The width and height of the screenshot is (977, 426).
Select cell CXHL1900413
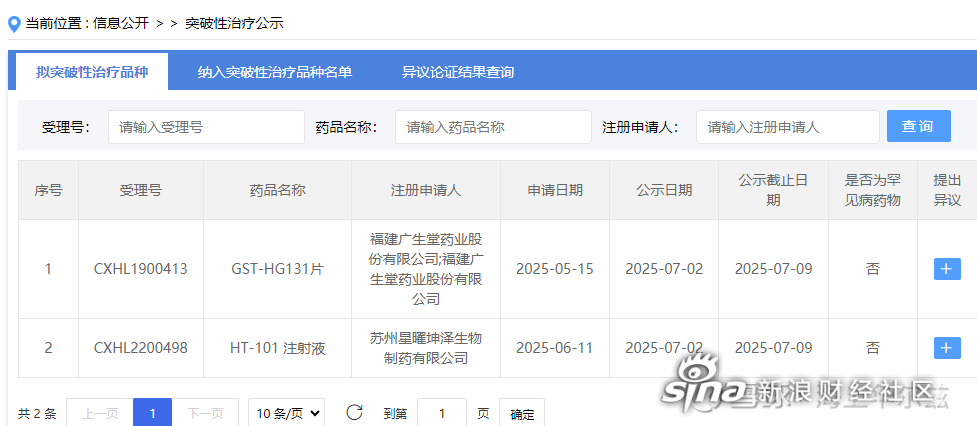[141, 269]
